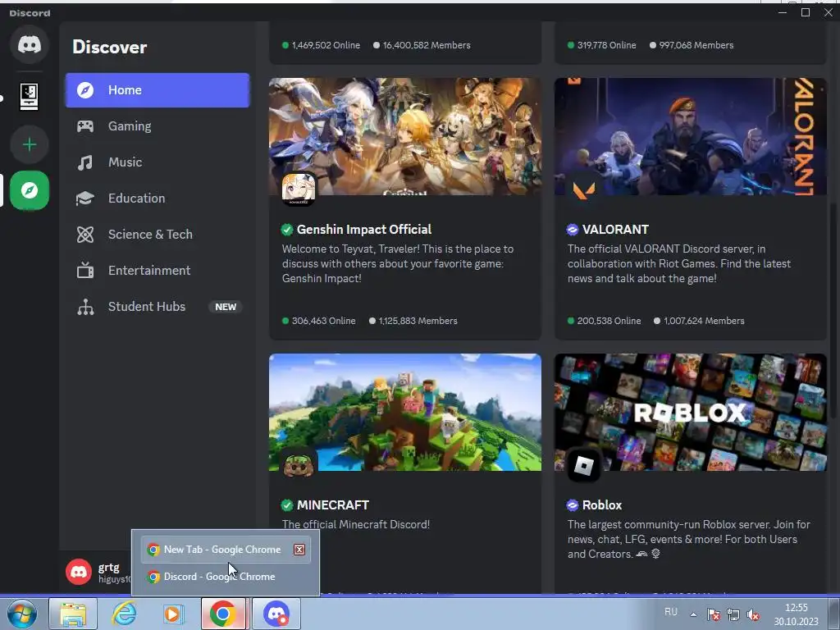
Task: Click the verified badge beside MINECRAFT
Action: tap(287, 505)
